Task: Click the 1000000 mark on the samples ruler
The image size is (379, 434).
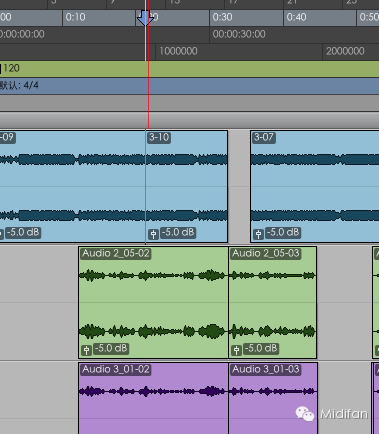Action: tap(178, 51)
